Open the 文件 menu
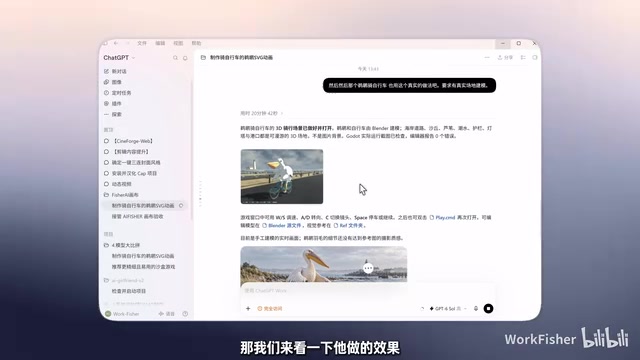 pyautogui.click(x=142, y=43)
